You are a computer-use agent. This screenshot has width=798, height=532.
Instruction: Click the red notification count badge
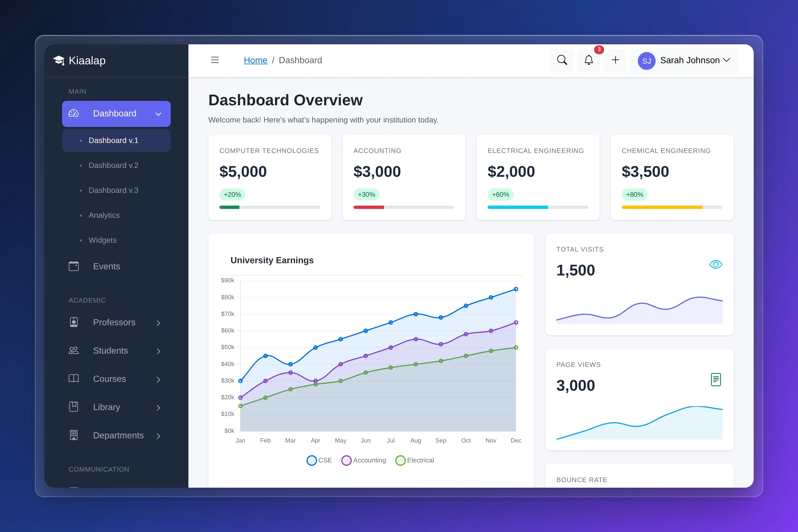coord(599,50)
